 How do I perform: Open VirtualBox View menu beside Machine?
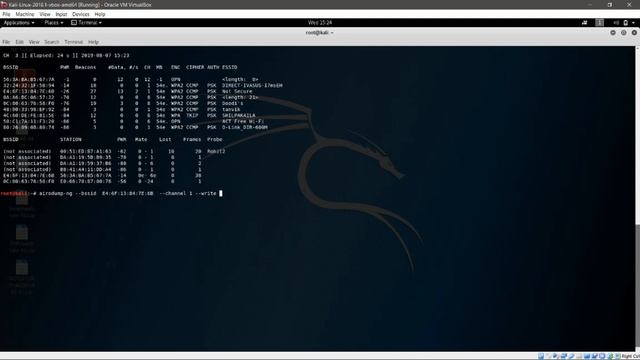[x=45, y=14]
